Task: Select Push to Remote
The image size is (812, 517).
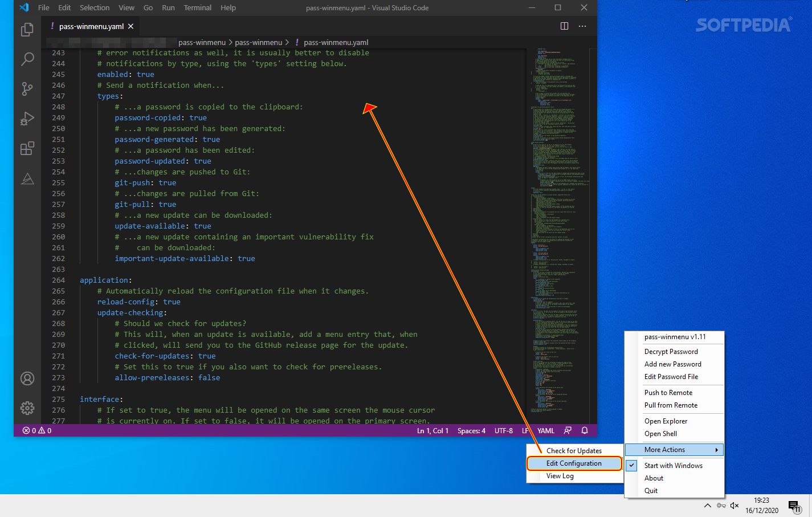Action: point(675,393)
